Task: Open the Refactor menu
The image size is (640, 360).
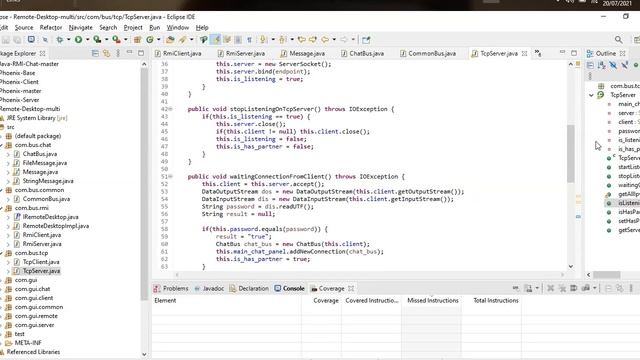Action: pos(51,27)
